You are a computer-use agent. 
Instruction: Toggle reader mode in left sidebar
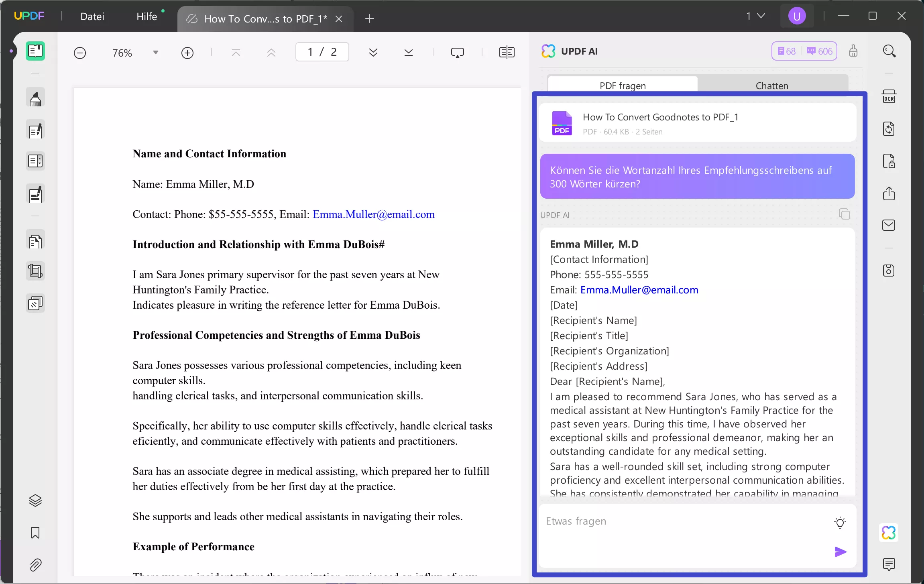pos(35,51)
